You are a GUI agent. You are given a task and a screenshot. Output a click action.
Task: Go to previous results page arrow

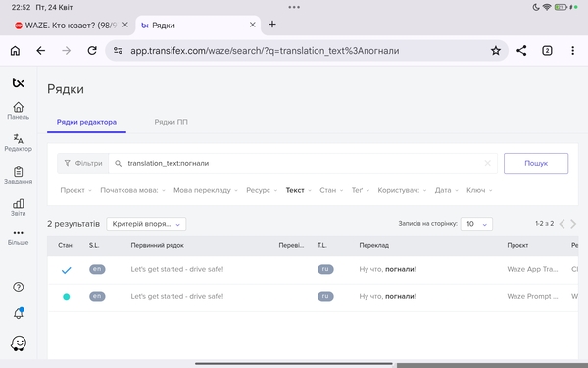[x=562, y=224]
